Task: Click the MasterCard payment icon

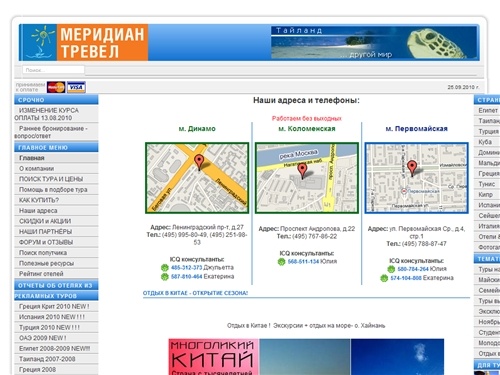Action: click(56, 87)
